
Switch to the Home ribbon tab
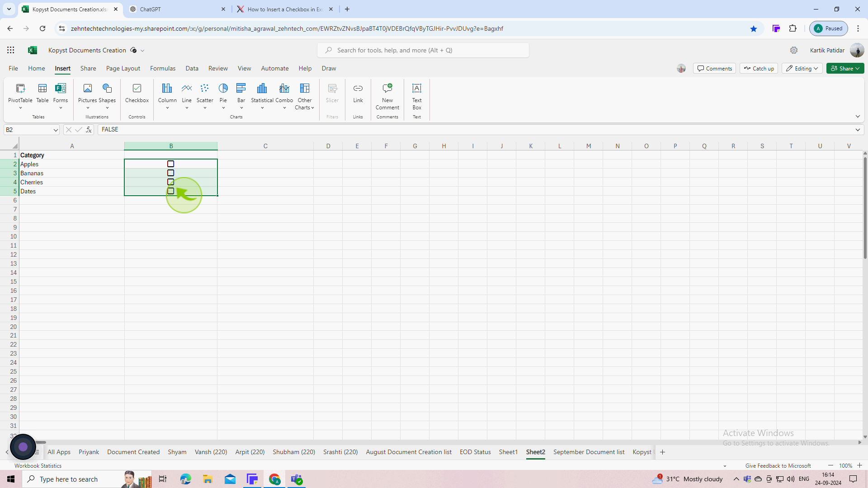(37, 68)
